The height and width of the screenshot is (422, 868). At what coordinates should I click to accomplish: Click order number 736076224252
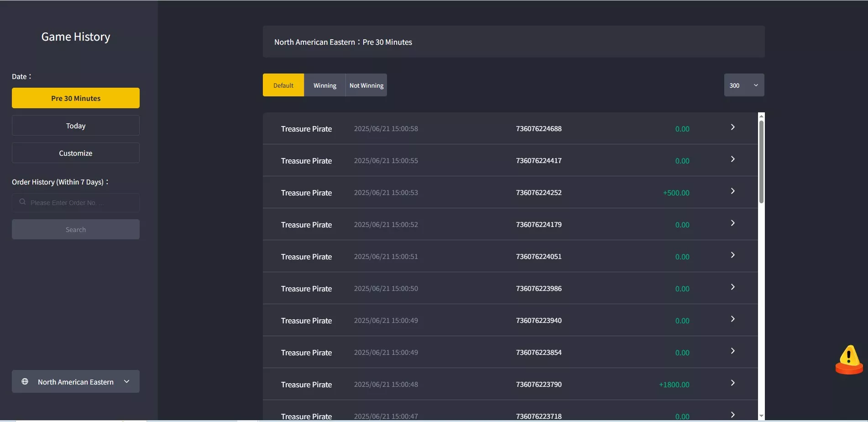coord(539,193)
